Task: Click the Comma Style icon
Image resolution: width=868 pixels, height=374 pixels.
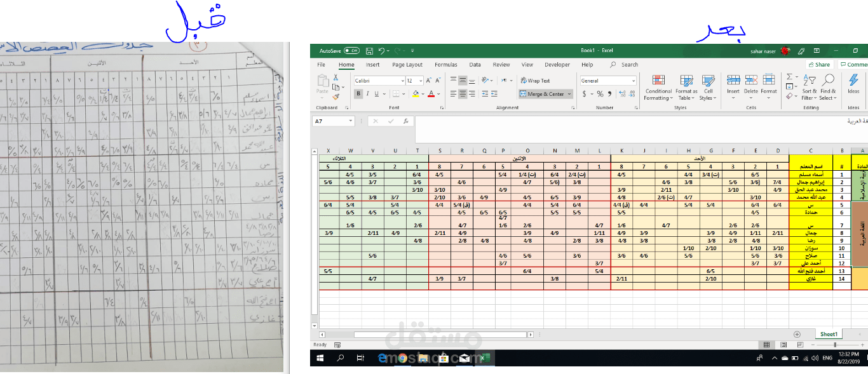Action: click(x=609, y=94)
